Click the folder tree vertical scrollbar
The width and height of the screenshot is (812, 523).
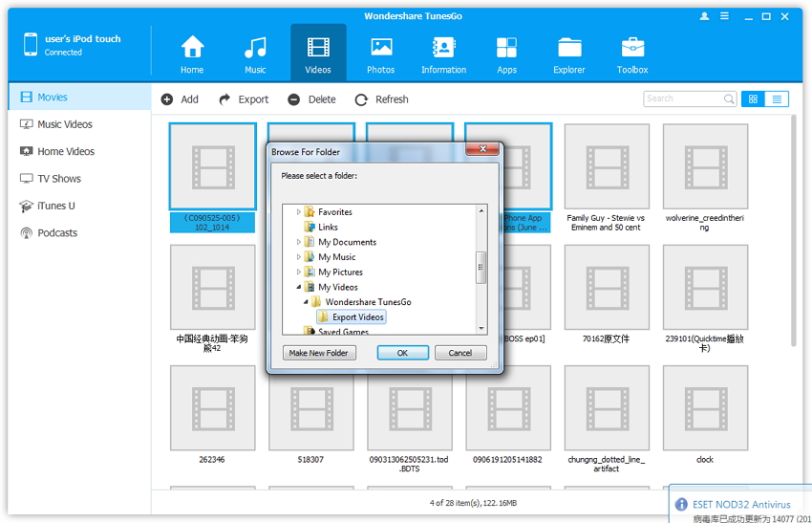coord(481,268)
